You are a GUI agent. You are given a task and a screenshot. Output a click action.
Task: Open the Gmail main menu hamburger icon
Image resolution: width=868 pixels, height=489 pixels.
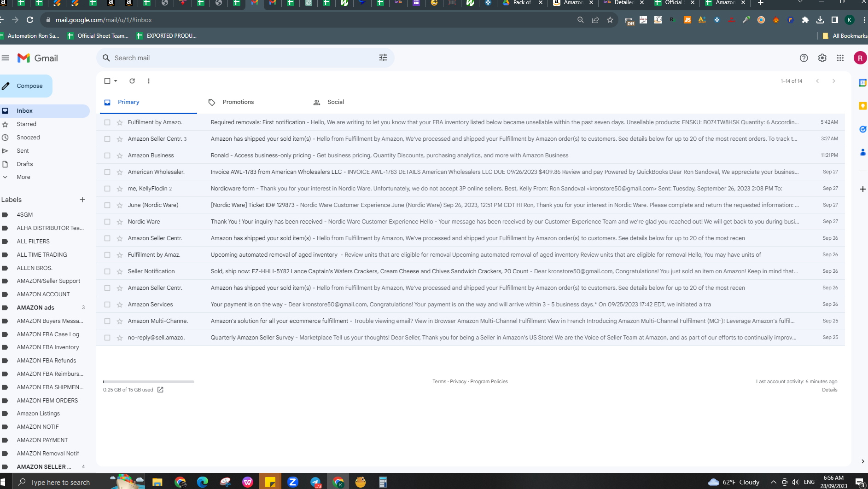[x=6, y=58]
